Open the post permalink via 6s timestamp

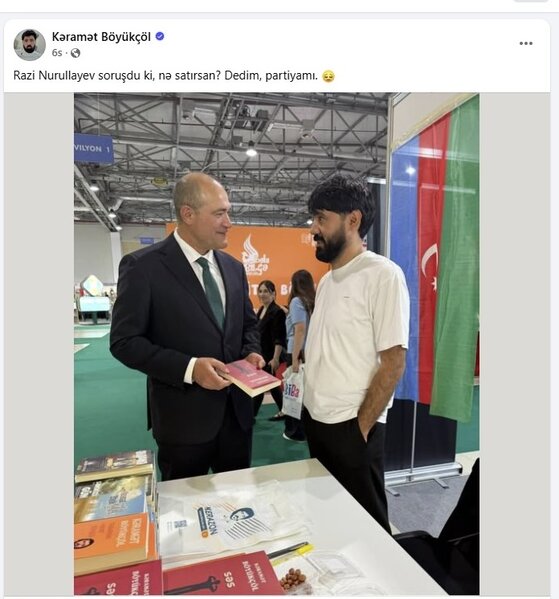(57, 53)
